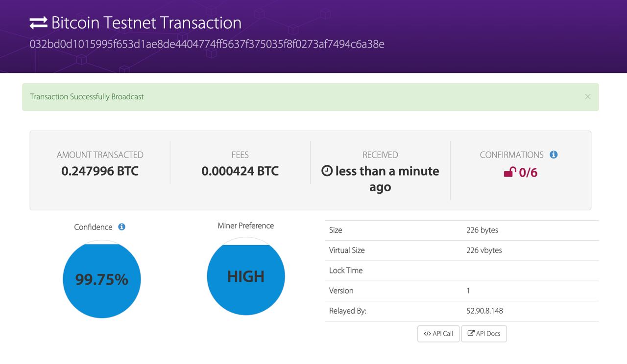Click the Transaction Successfully Broadcast message
The height and width of the screenshot is (364, 627).
click(87, 97)
